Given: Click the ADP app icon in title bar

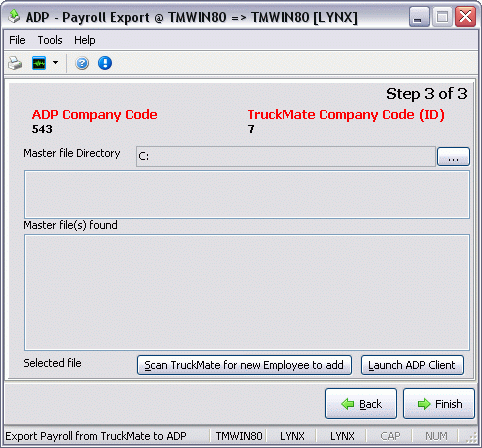Looking at the screenshot, I should (14, 16).
